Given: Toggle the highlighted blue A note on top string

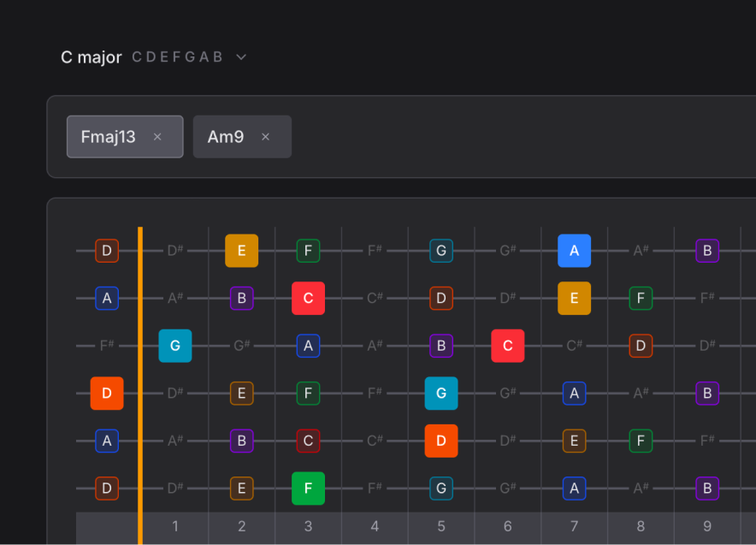Looking at the screenshot, I should click(574, 251).
